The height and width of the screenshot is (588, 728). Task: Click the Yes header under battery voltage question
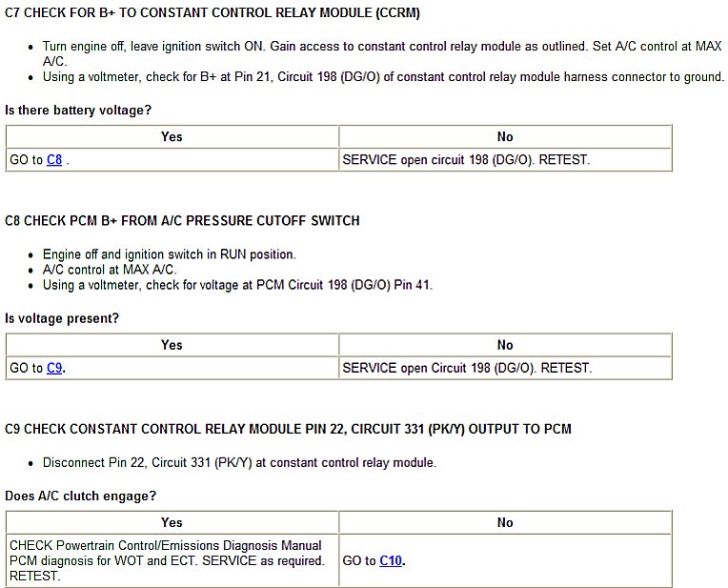click(172, 136)
